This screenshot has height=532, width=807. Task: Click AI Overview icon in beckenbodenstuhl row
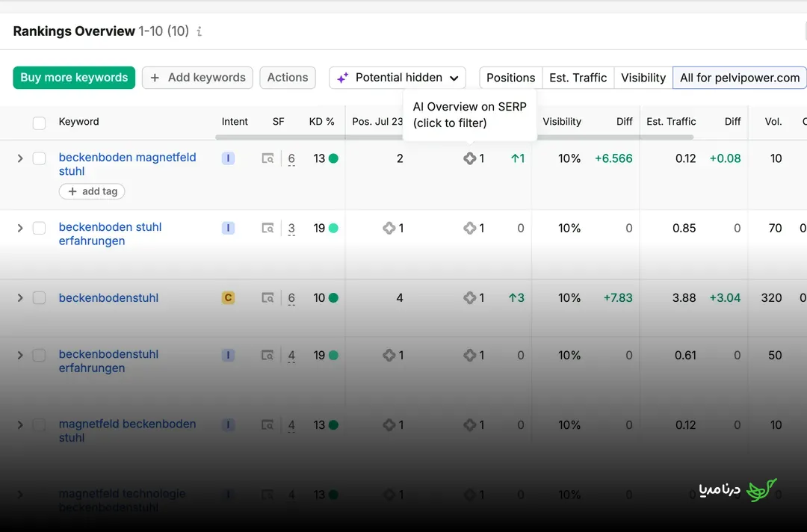(469, 297)
